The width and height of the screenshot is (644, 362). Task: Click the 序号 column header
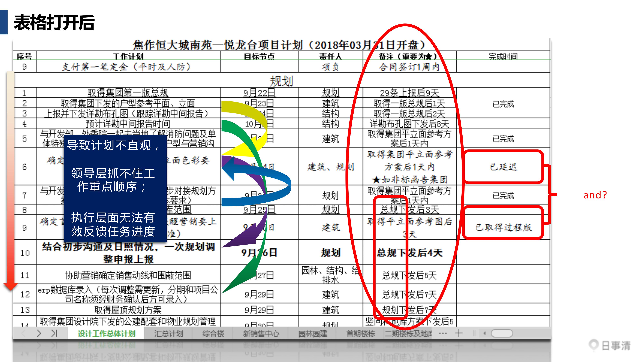click(24, 56)
